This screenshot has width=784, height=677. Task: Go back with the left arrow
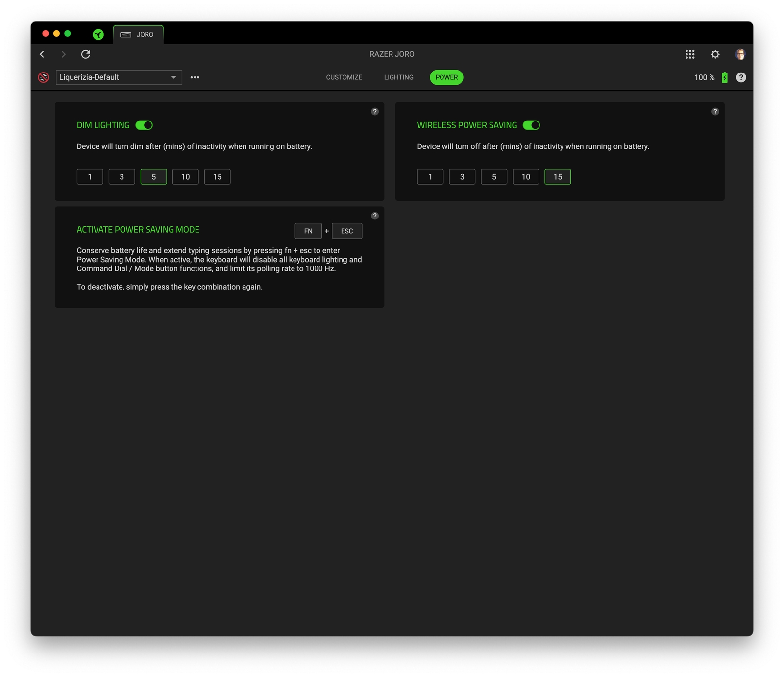coord(42,54)
